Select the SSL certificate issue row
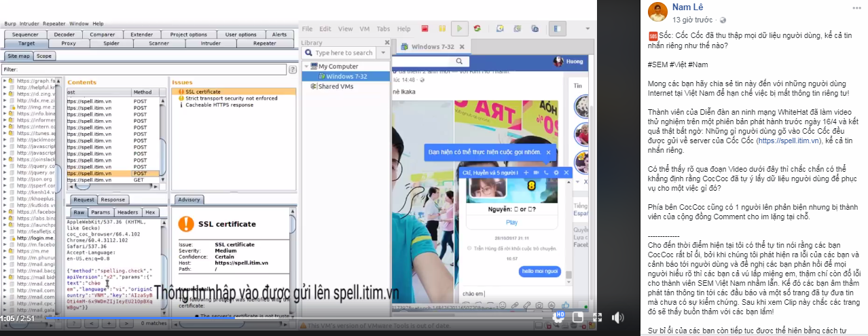Viewport: 868px width, 336px height. point(204,91)
